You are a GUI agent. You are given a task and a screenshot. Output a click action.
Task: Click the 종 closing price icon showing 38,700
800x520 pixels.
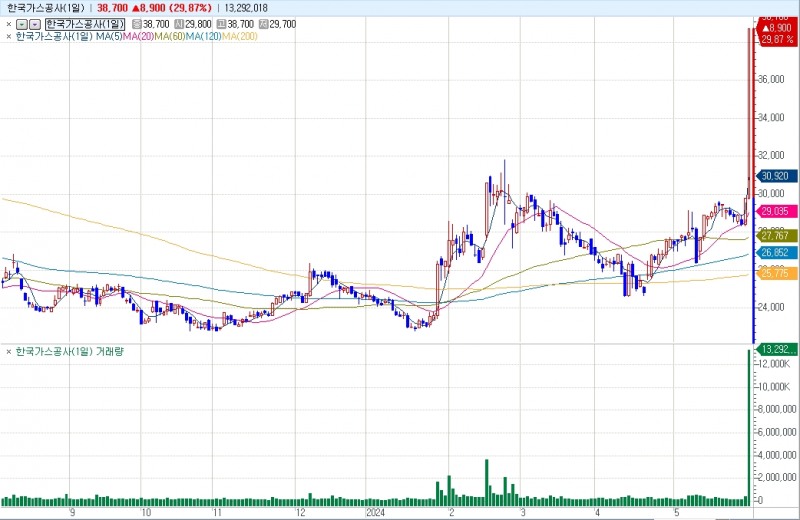pyautogui.click(x=137, y=23)
